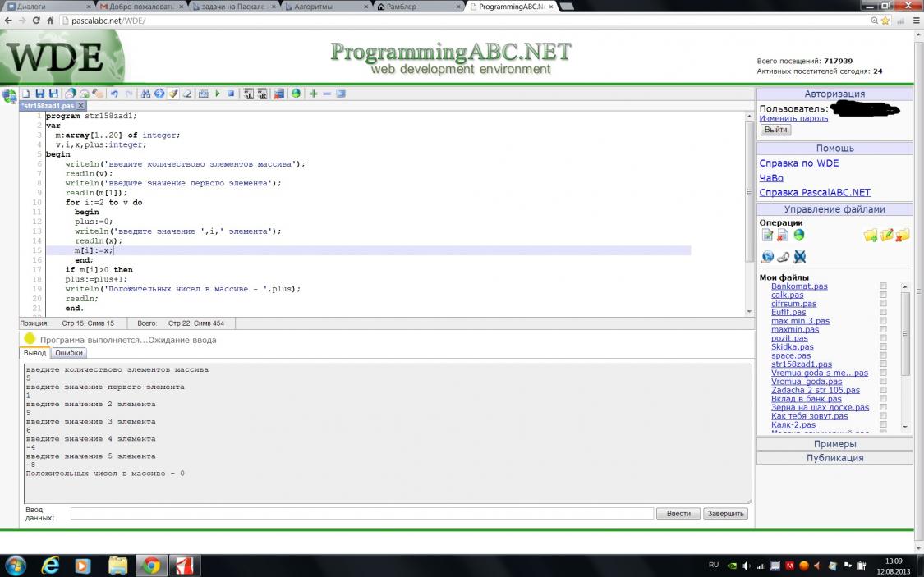The width and height of the screenshot is (924, 577).
Task: Open Internet Explorer from the taskbar
Action: (50, 566)
